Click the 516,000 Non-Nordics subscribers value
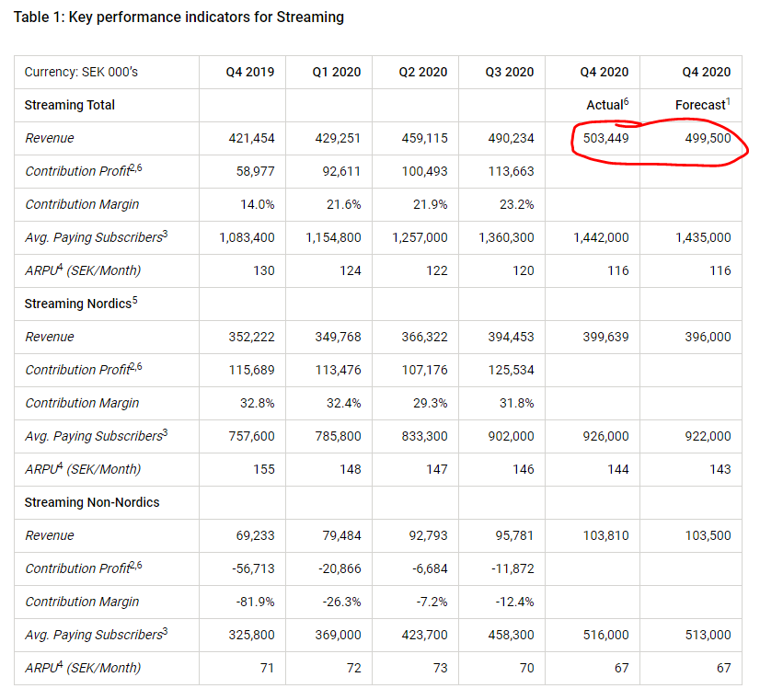This screenshot has width=760, height=700. pyautogui.click(x=606, y=635)
